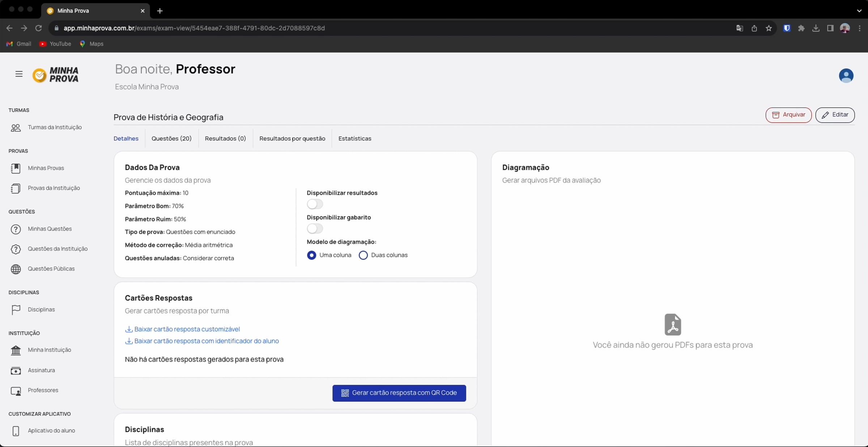Click Gerar cartão resposta com QR Code
868x447 pixels.
(399, 393)
